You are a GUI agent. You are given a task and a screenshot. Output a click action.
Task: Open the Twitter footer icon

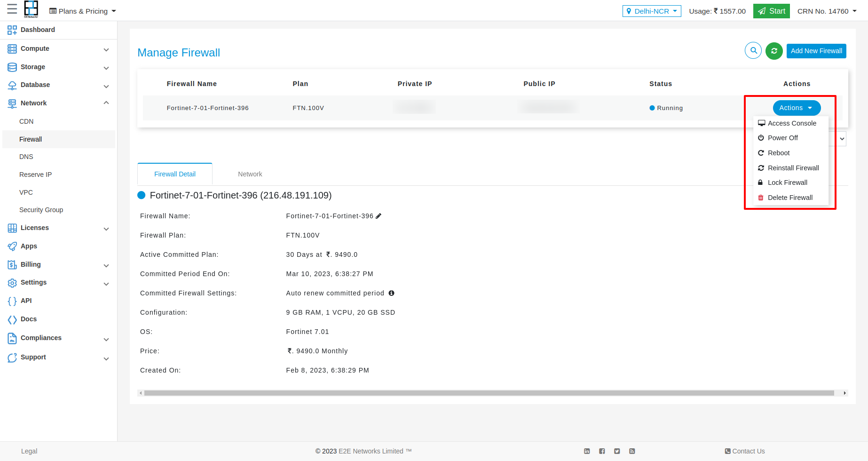point(617,451)
